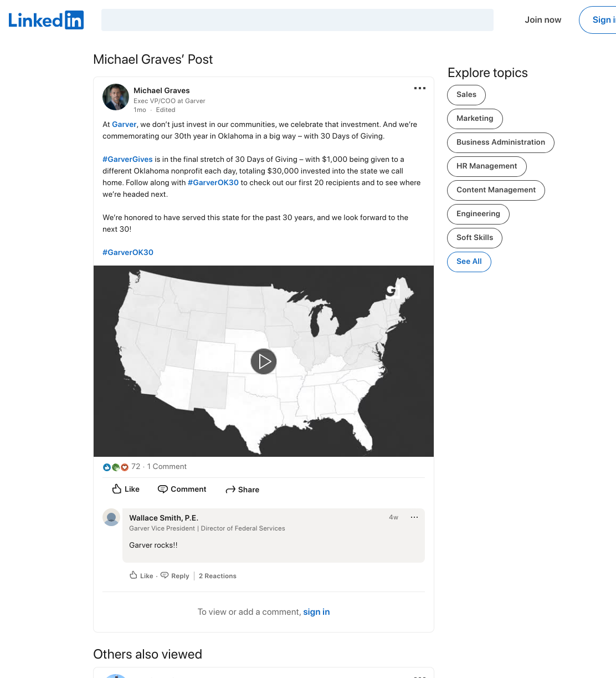The image size is (616, 678).
Task: Reply to the "Garver rocks!!" comment
Action: pos(175,575)
